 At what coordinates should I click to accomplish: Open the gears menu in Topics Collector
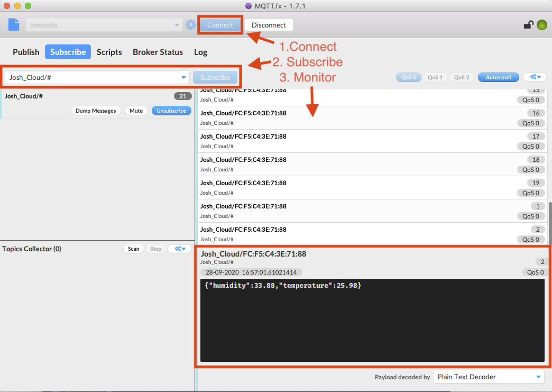pyautogui.click(x=179, y=249)
